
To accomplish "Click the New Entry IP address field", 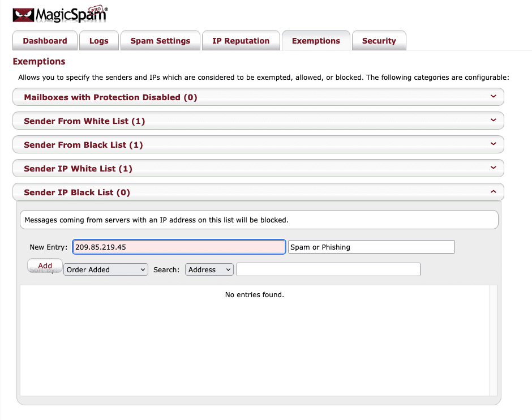I will pyautogui.click(x=179, y=247).
